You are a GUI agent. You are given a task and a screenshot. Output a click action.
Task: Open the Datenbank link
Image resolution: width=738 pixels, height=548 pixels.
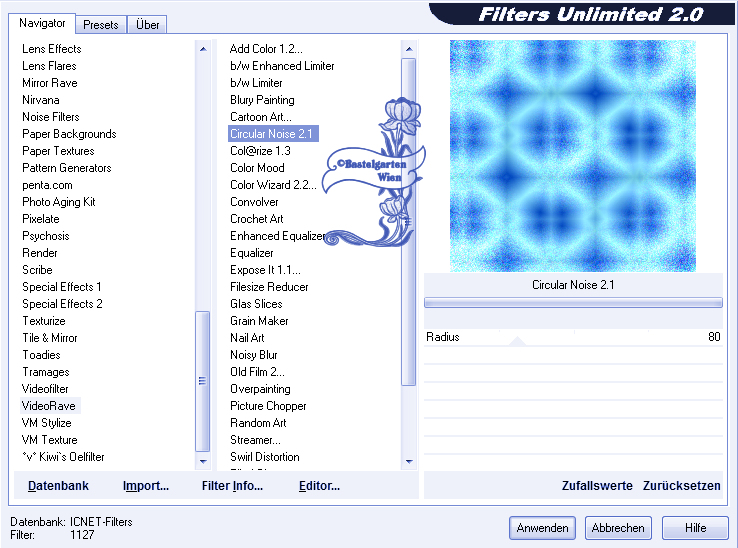58,485
